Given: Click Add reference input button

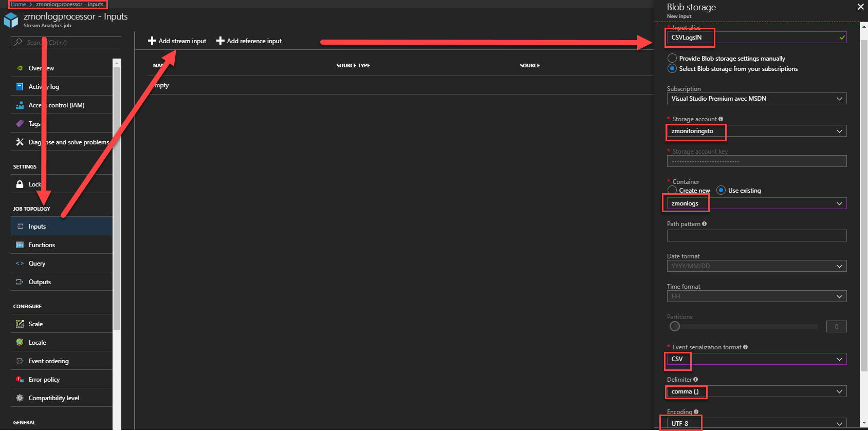Looking at the screenshot, I should [249, 41].
